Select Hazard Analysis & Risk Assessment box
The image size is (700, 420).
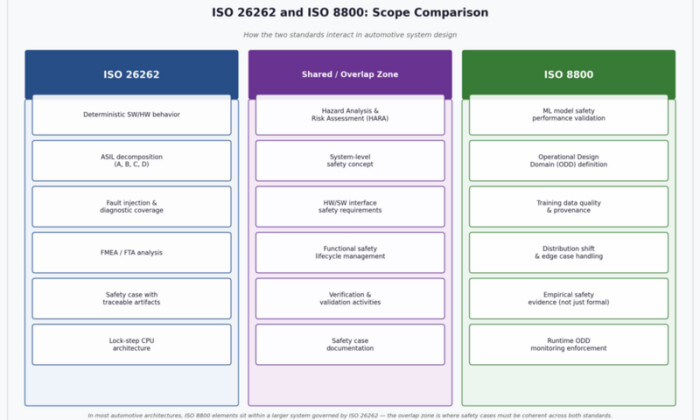(349, 115)
